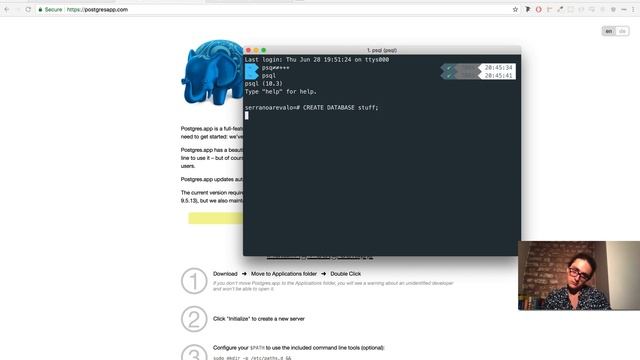Click the blue Postgres elephant logo
Viewport: 640px width, 360px height.
212,72
